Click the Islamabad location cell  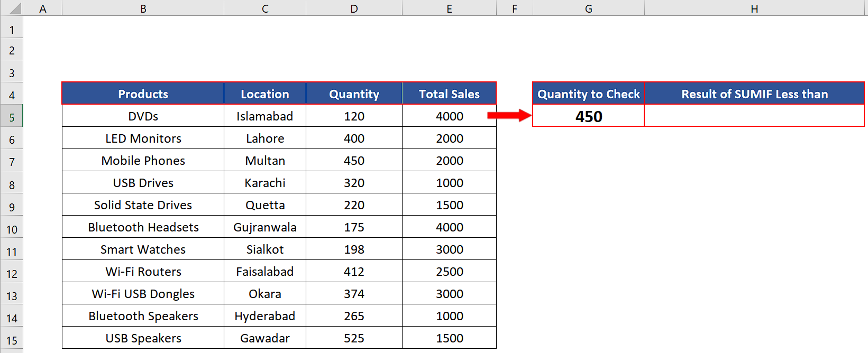click(x=265, y=116)
